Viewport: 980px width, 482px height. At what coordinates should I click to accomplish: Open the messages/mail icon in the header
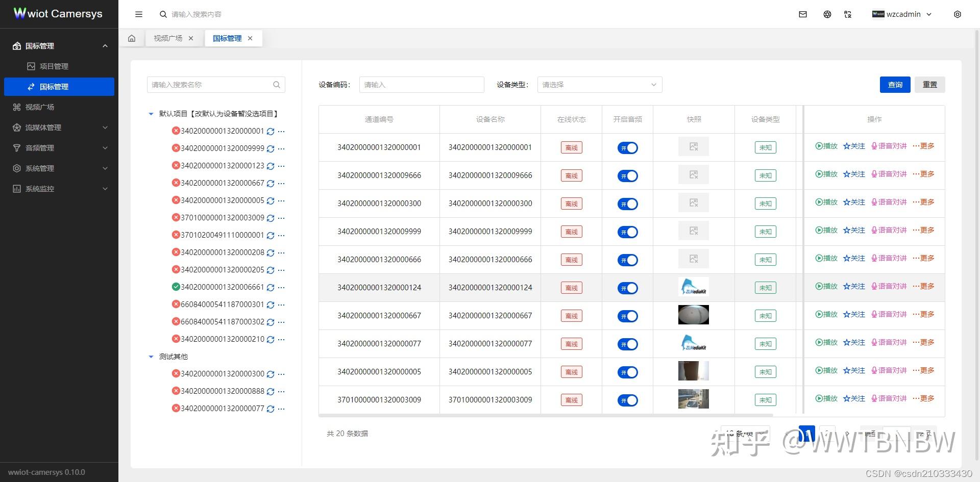(x=802, y=14)
